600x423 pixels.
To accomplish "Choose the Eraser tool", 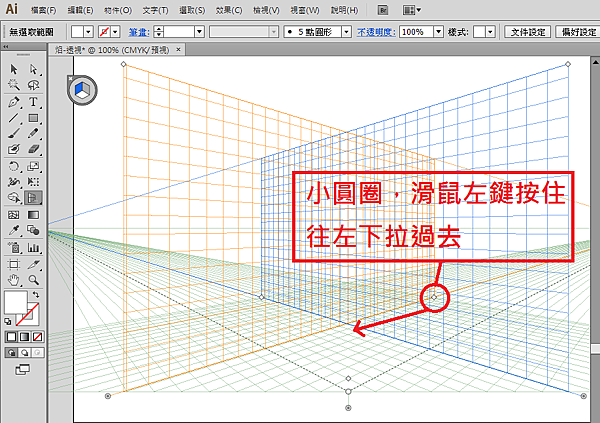I will 34,149.
